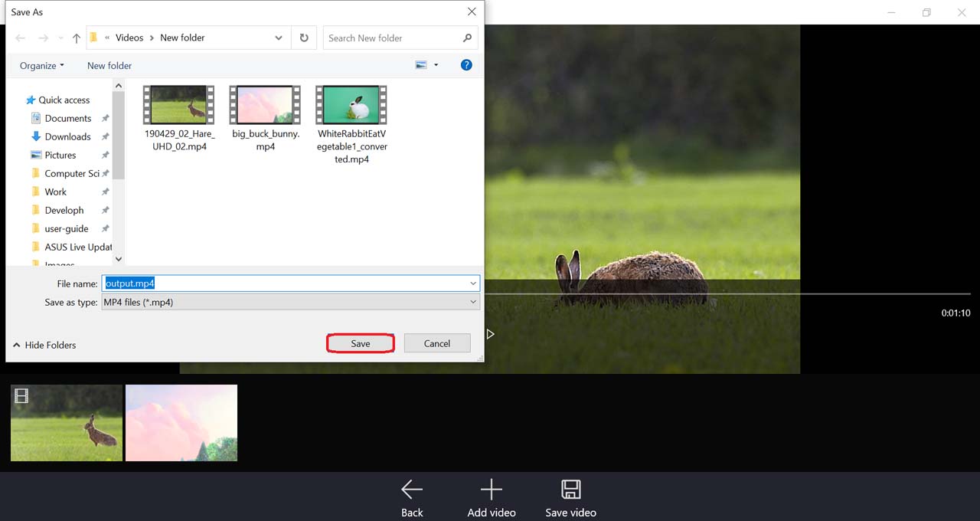Click the Save video floppy icon
980x521 pixels.
(x=570, y=490)
